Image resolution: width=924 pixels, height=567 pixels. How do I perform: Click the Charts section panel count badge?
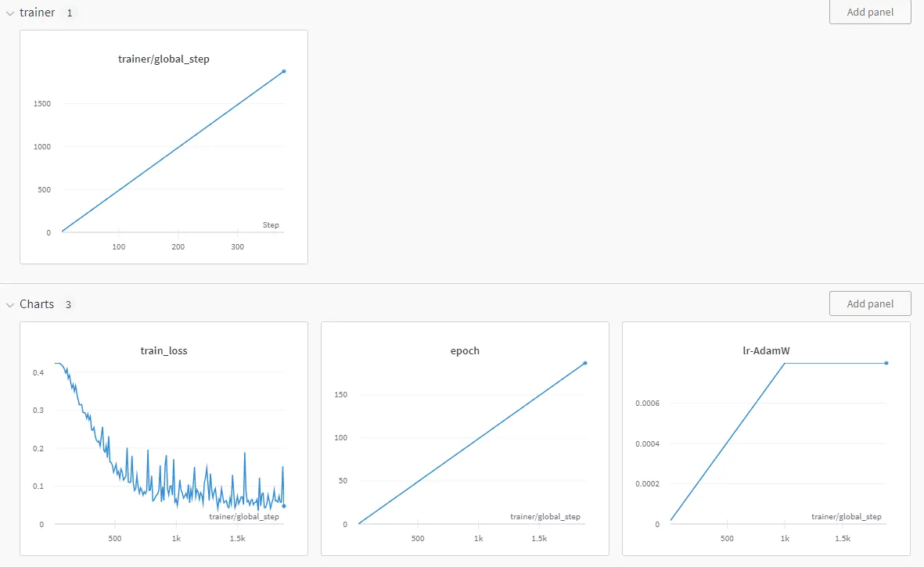(x=68, y=304)
